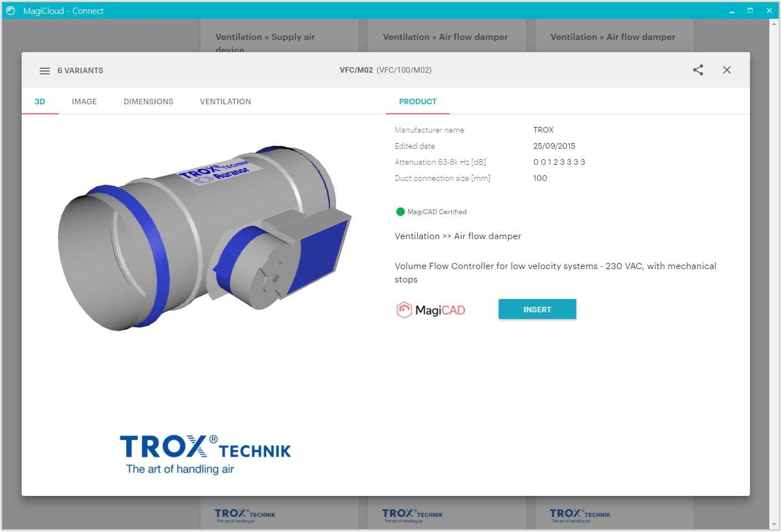Screen dimensions: 781x532
Task: Open the variants hamburger menu icon
Action: 44,70
